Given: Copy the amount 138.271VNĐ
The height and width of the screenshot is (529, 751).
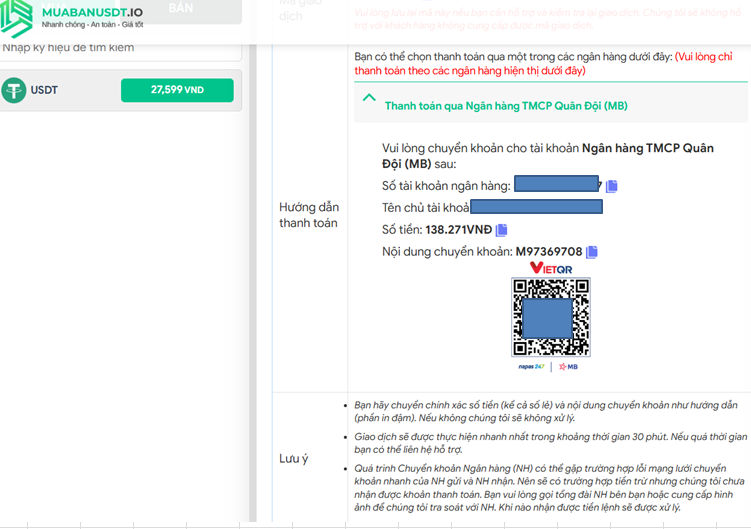Looking at the screenshot, I should tap(501, 230).
